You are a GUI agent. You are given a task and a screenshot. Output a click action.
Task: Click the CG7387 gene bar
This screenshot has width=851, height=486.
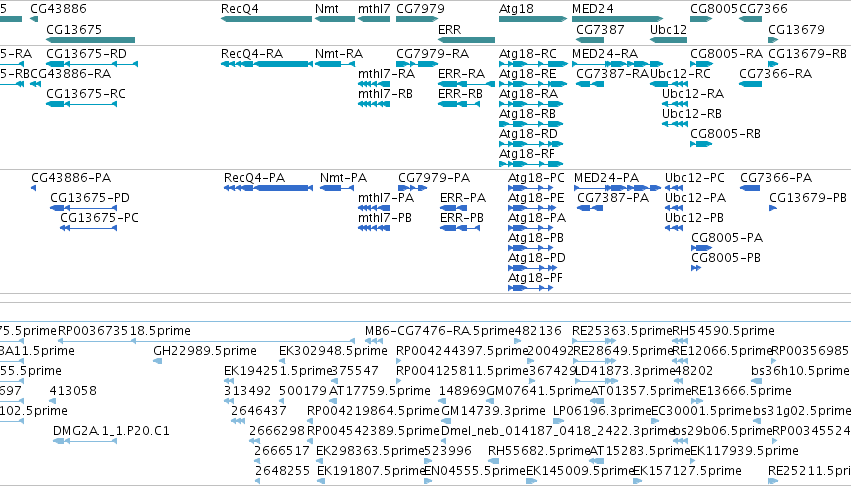(590, 40)
